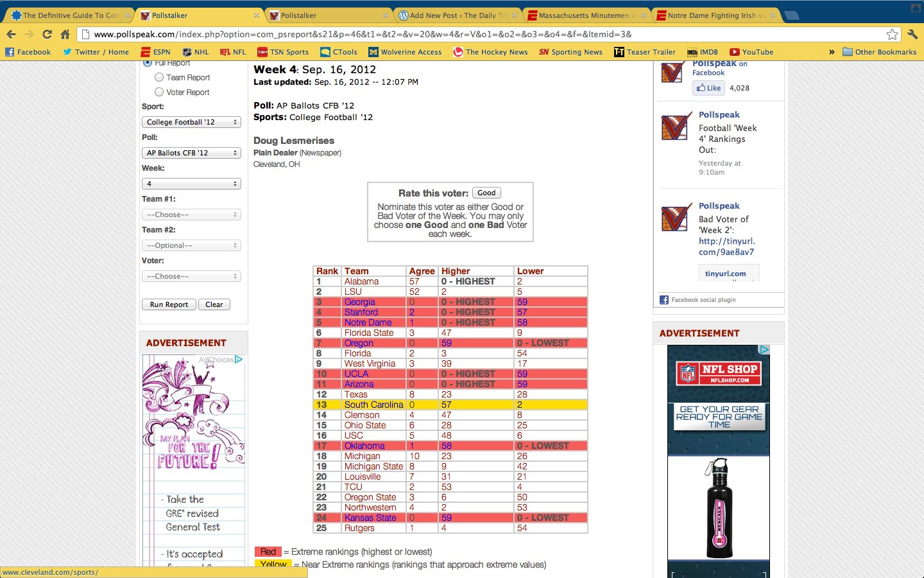Expand the AP Ballots CFB '12 poll dropdown
This screenshot has width=924, height=578.
point(191,153)
